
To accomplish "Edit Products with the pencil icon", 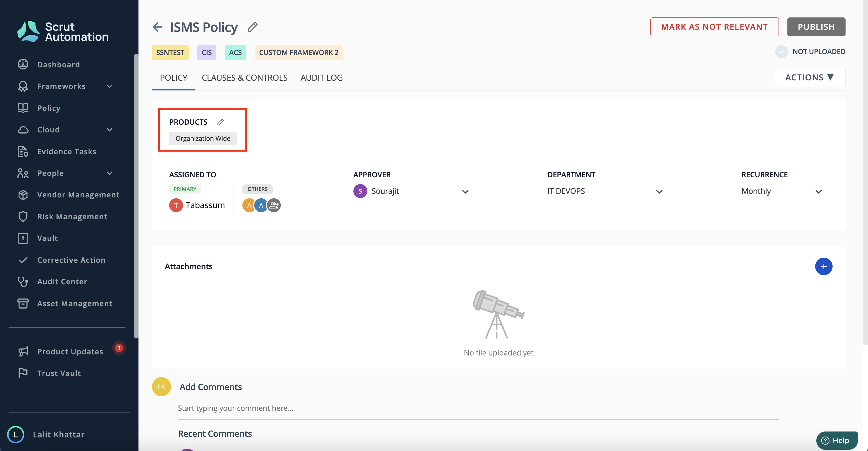I will click(x=220, y=122).
